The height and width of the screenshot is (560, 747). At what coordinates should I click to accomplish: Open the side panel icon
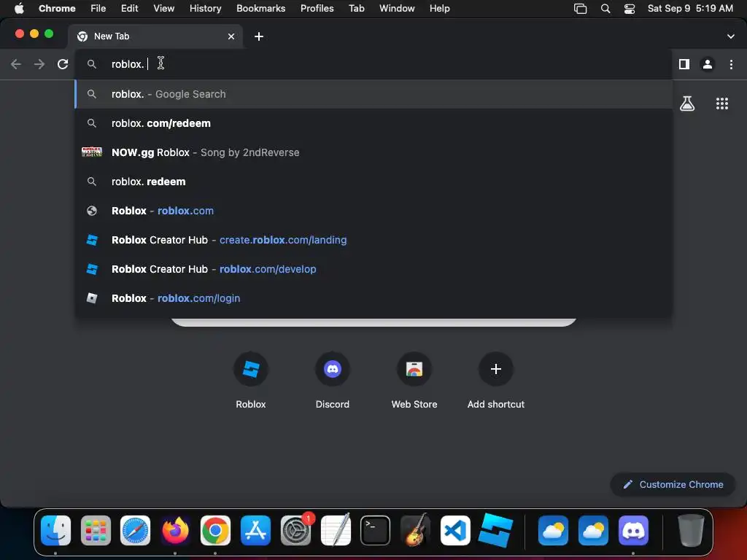click(684, 64)
